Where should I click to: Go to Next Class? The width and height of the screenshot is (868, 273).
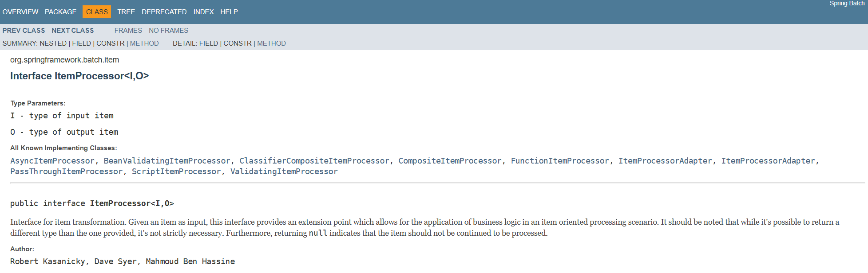click(73, 31)
